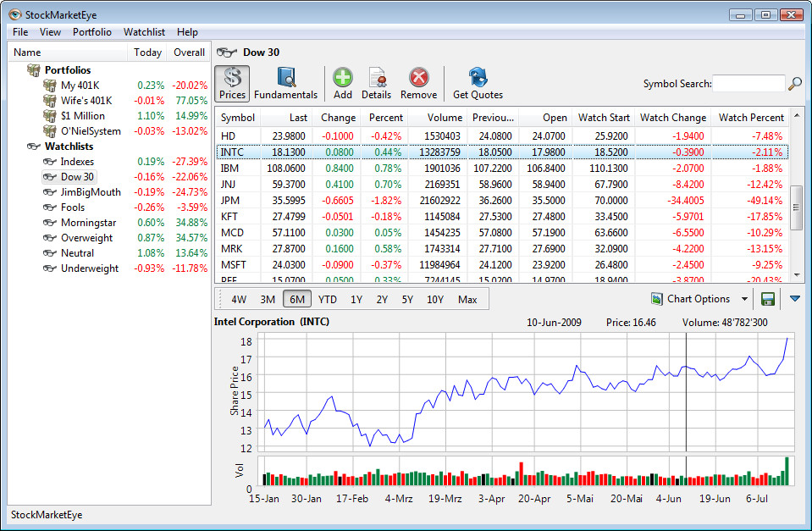Select the MSFT row in the table
812x531 pixels.
[502, 265]
